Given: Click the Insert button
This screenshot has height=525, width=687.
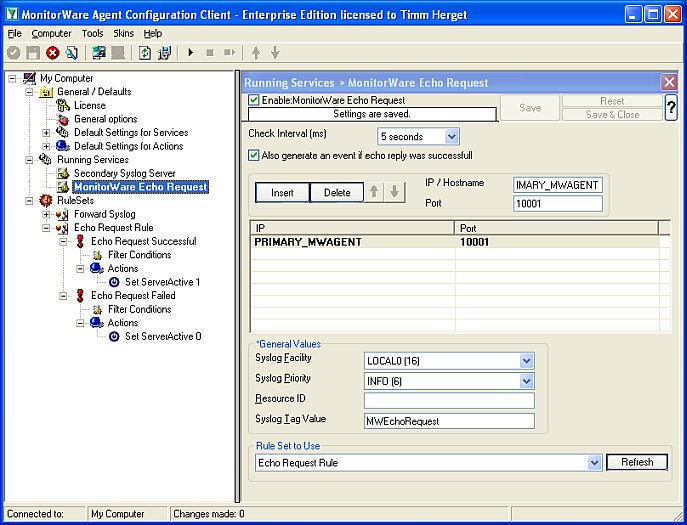Looking at the screenshot, I should [x=282, y=192].
